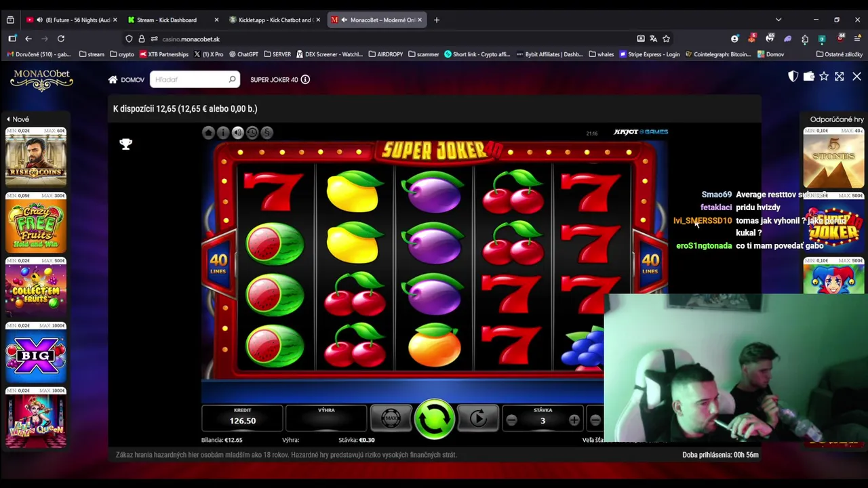Collapse the Nové games panel
The width and height of the screenshot is (868, 488).
tap(18, 119)
